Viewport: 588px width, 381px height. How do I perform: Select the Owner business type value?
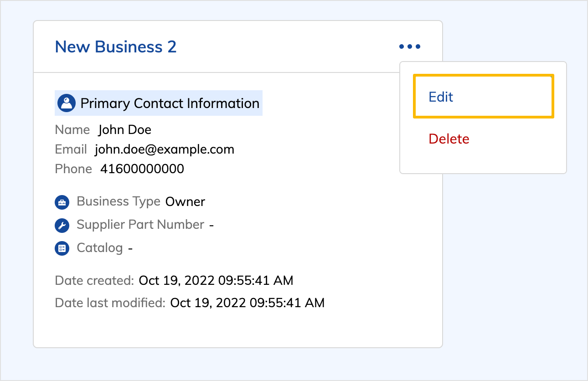(x=185, y=201)
